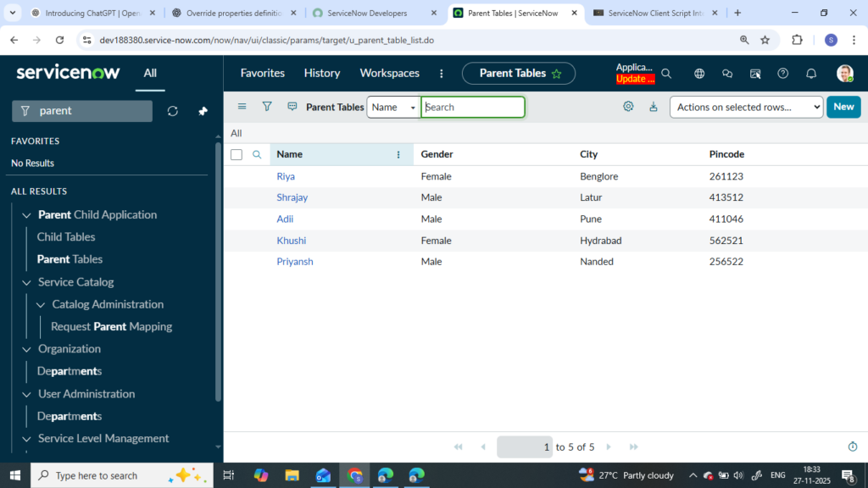Open Actions on selected rows dropdown
868x488 pixels.
coord(746,107)
